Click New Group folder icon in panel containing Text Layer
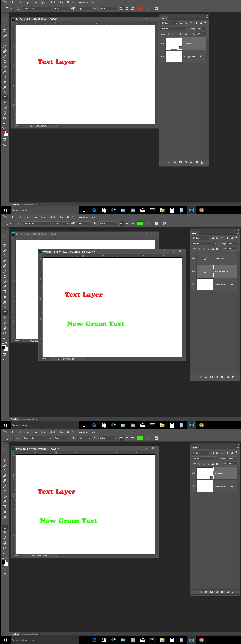This screenshot has width=241, height=644. click(222, 377)
